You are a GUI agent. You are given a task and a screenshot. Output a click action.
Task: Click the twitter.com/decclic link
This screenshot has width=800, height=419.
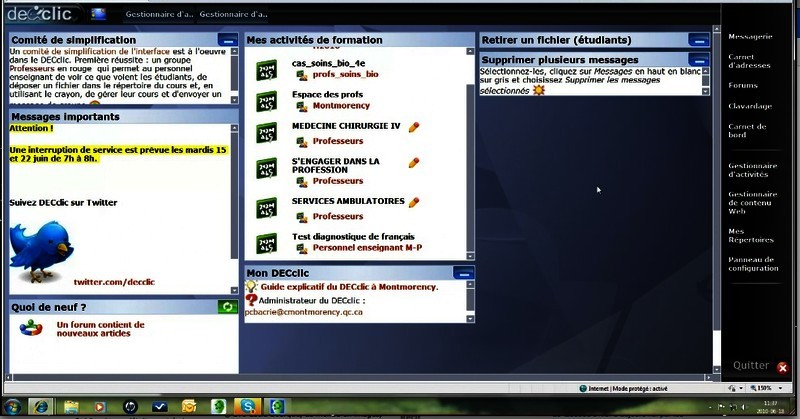[114, 282]
